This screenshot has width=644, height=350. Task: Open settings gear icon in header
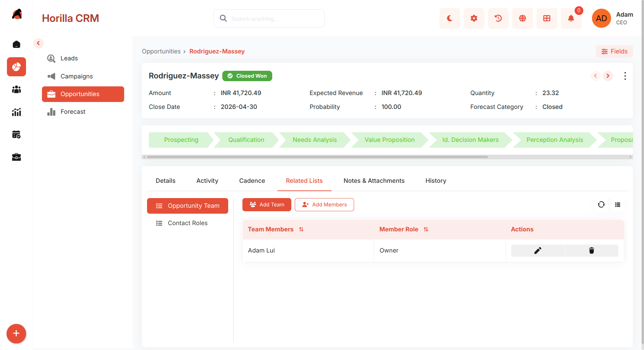[474, 18]
